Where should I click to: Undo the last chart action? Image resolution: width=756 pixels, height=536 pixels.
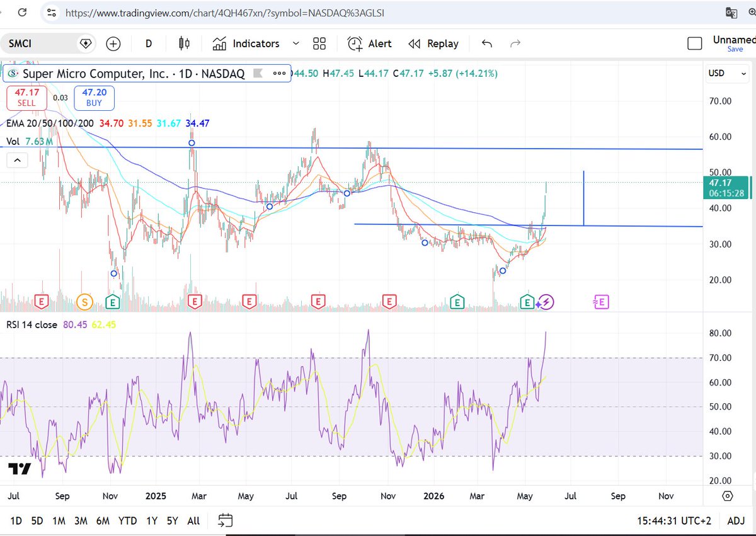(486, 43)
